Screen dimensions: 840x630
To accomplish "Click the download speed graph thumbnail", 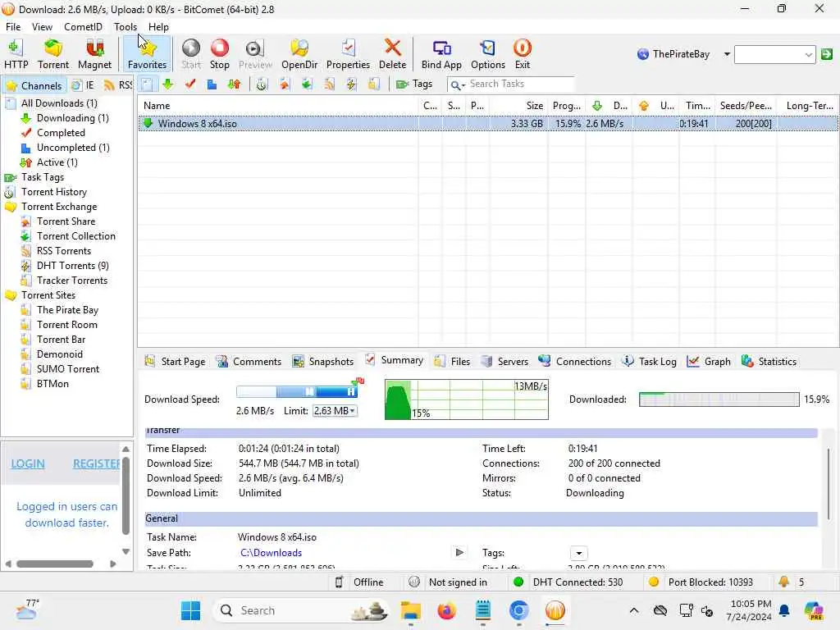I will [x=467, y=399].
